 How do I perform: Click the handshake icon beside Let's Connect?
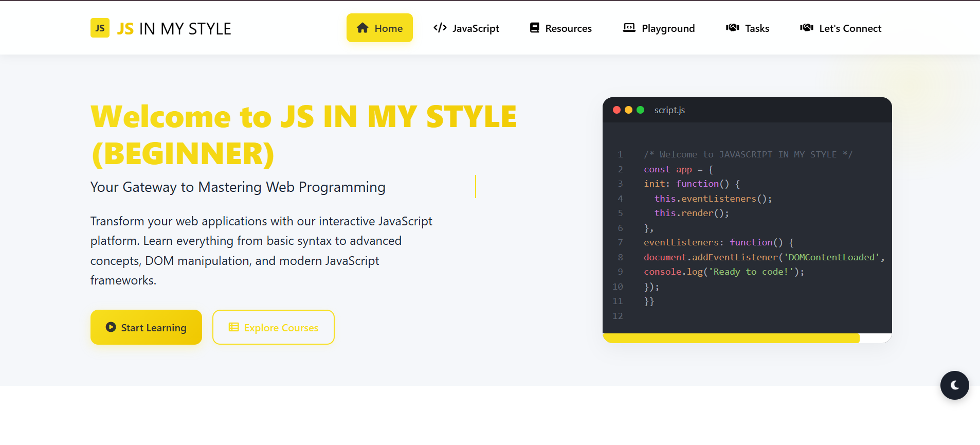click(806, 28)
